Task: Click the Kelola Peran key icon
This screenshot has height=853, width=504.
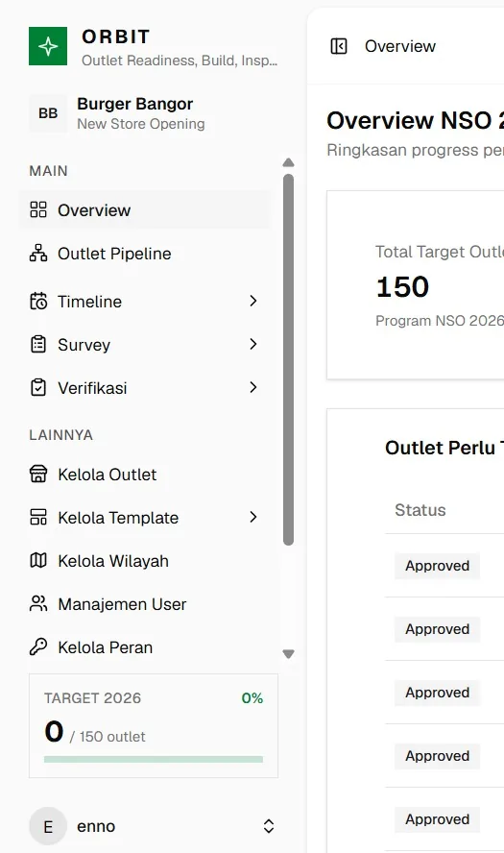Action: point(38,646)
